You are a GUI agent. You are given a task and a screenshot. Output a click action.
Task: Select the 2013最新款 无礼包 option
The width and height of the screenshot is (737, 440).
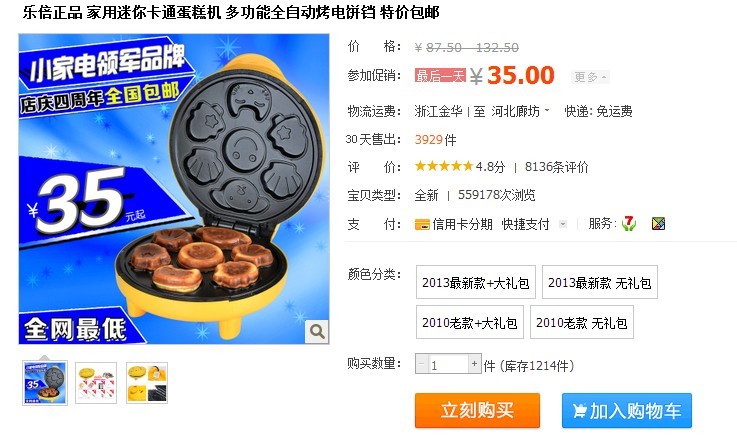[x=599, y=282]
